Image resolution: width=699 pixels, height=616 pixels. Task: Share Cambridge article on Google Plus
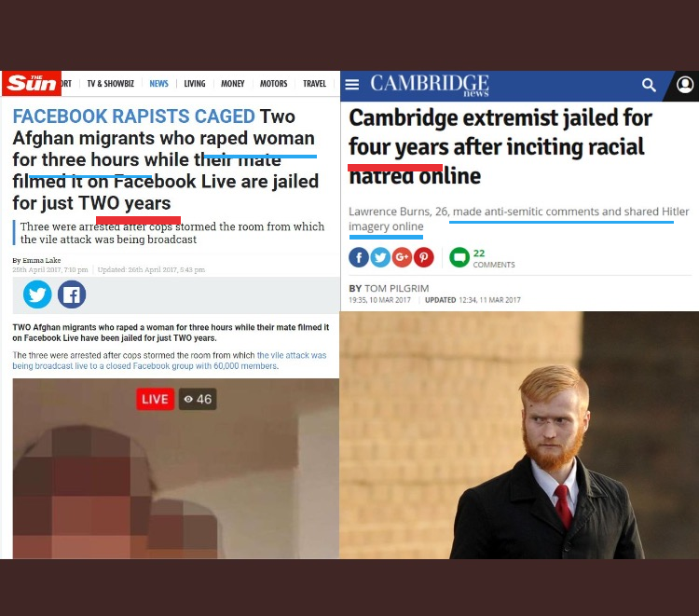402,257
